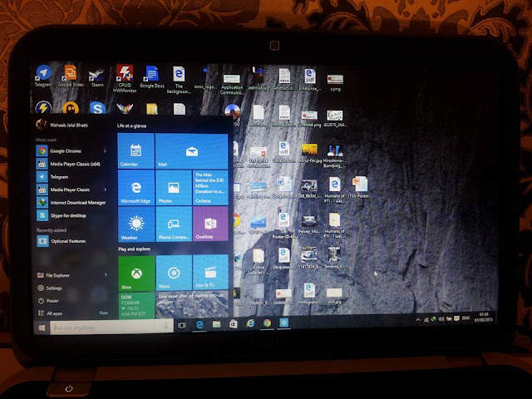Open the Cortana news tile

pyautogui.click(x=210, y=188)
